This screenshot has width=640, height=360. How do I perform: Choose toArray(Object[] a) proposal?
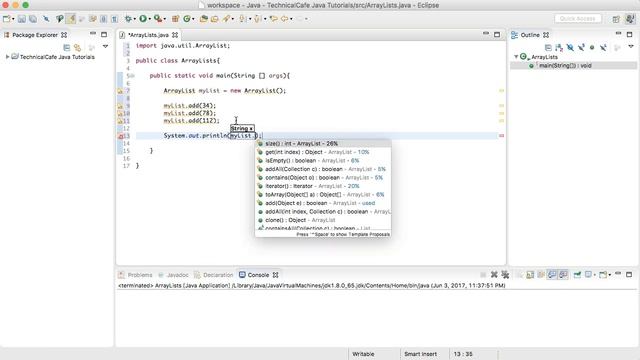click(322, 195)
